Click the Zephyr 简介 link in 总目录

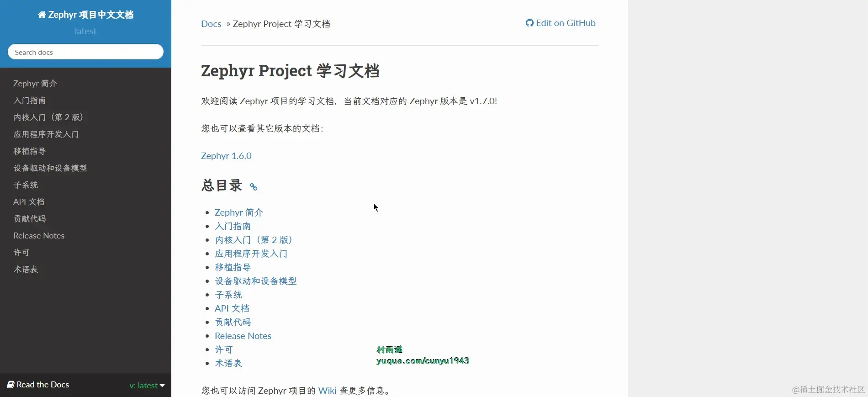(239, 212)
